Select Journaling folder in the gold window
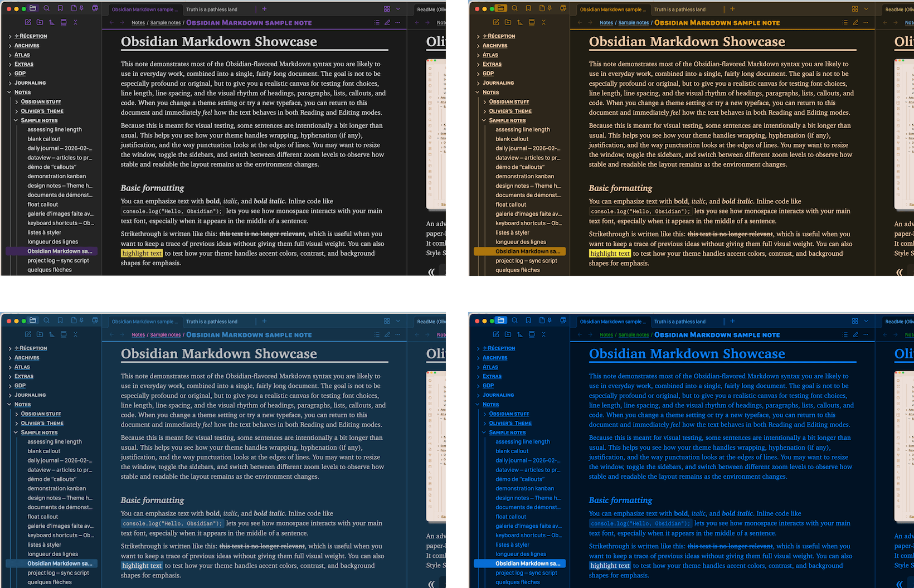914x588 pixels. [498, 83]
